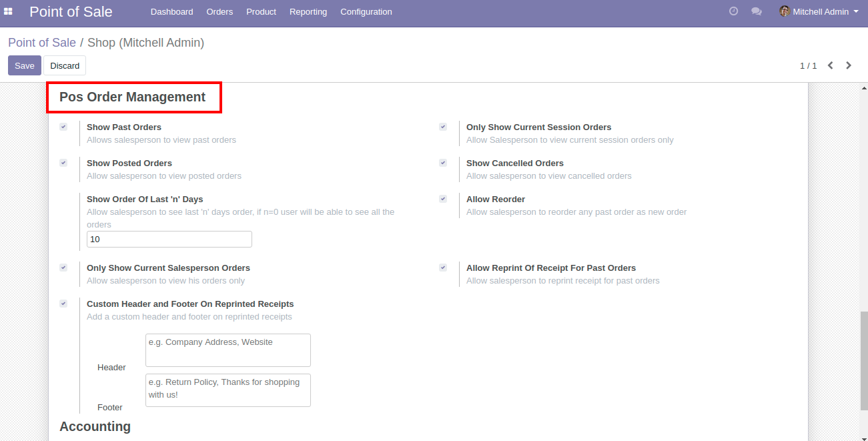Open the Configuration menu

click(366, 11)
